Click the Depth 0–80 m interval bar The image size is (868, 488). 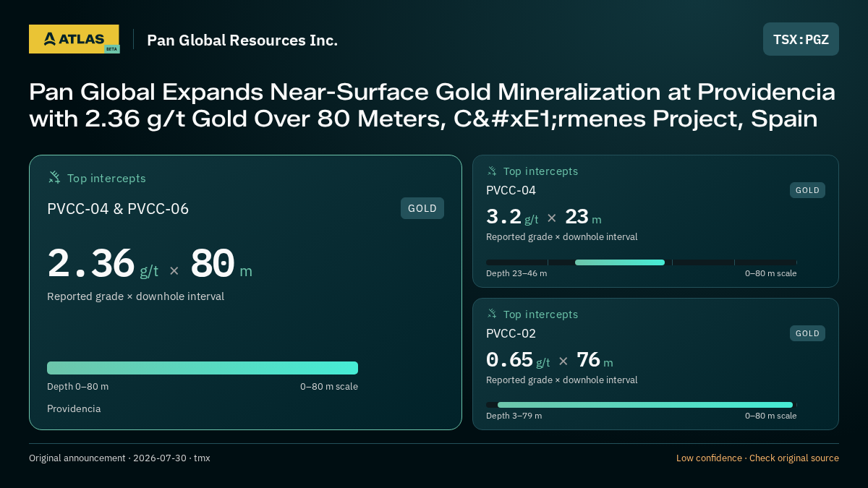[203, 368]
